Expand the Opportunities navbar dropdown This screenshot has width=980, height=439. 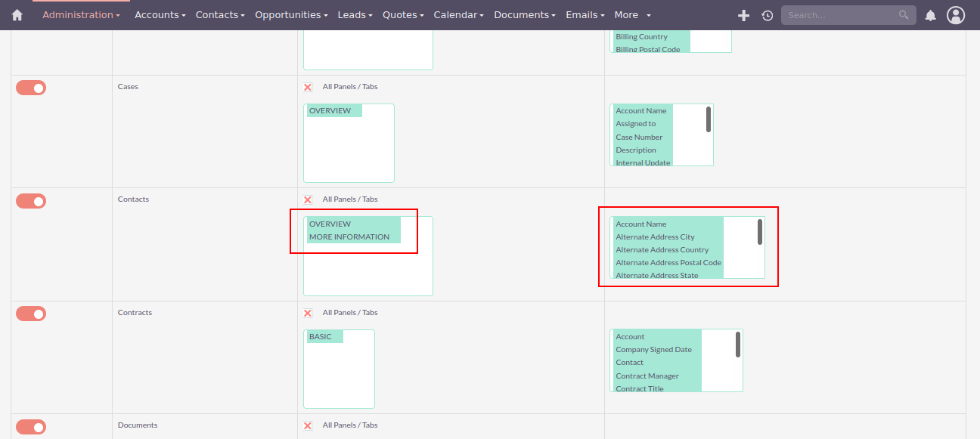click(291, 15)
